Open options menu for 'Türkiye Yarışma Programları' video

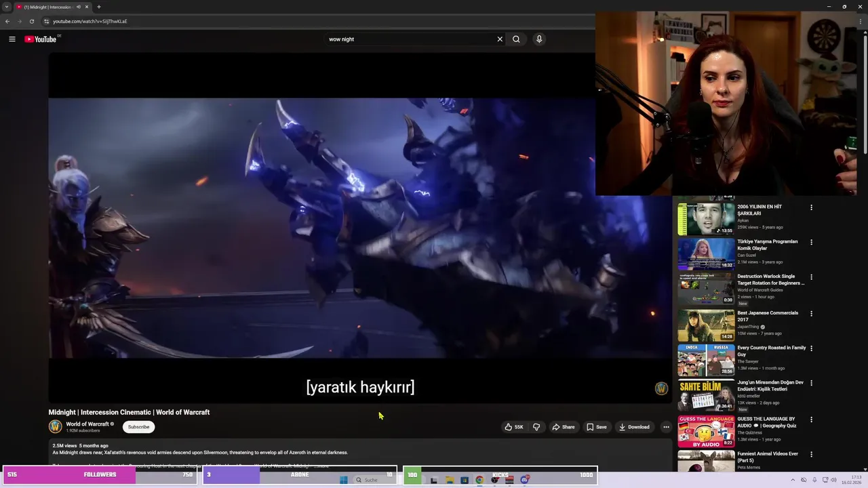(811, 242)
